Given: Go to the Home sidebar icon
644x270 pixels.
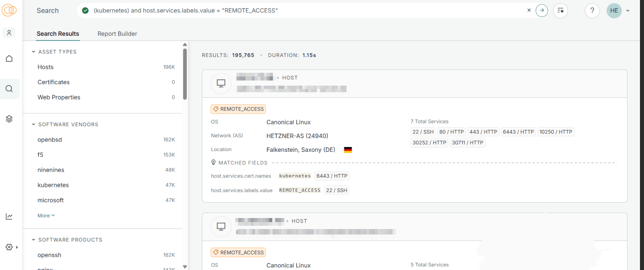Looking at the screenshot, I should (x=9, y=59).
